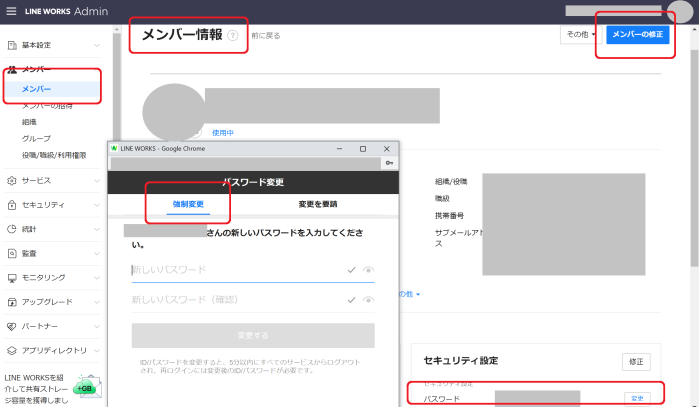Click the main page vertical scrollbar
This screenshot has height=407, width=700.
click(x=694, y=156)
